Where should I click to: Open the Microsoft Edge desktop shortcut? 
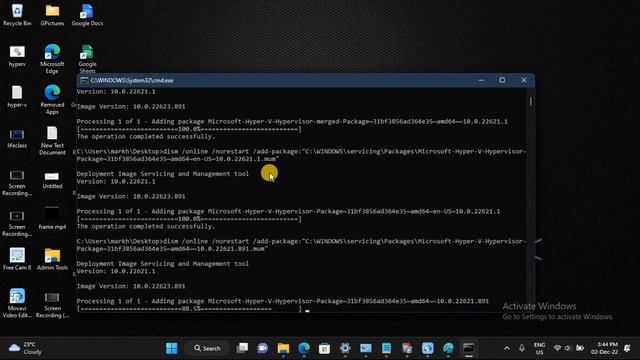pyautogui.click(x=52, y=59)
